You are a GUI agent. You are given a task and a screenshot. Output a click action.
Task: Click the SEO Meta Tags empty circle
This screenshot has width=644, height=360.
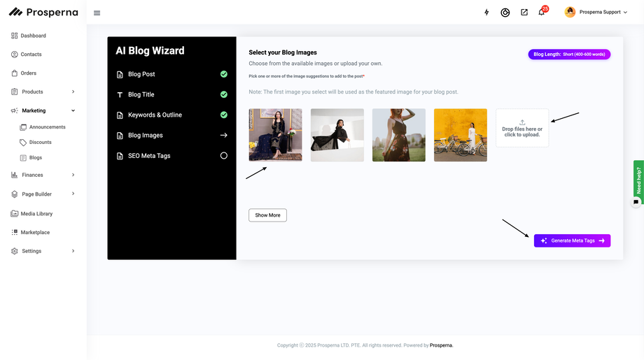(x=224, y=156)
